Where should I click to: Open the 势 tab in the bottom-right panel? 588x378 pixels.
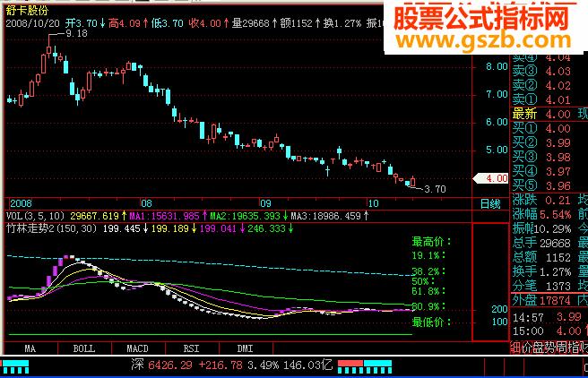pos(549,348)
